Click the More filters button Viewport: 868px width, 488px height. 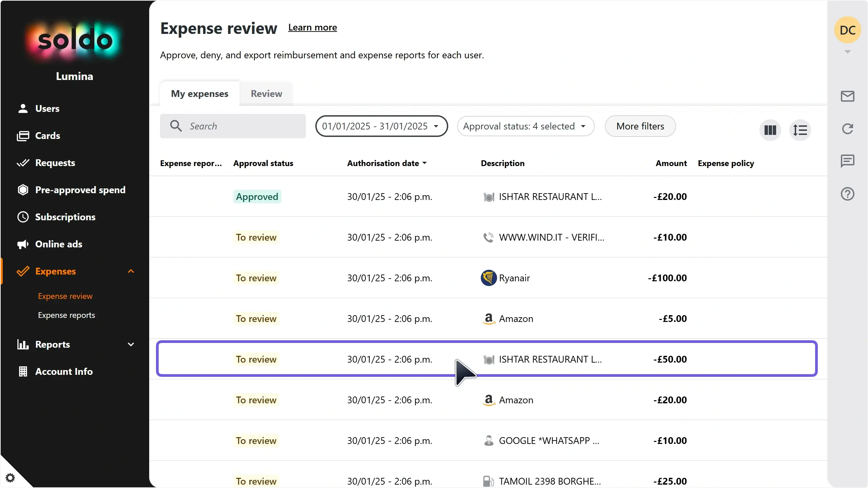640,126
